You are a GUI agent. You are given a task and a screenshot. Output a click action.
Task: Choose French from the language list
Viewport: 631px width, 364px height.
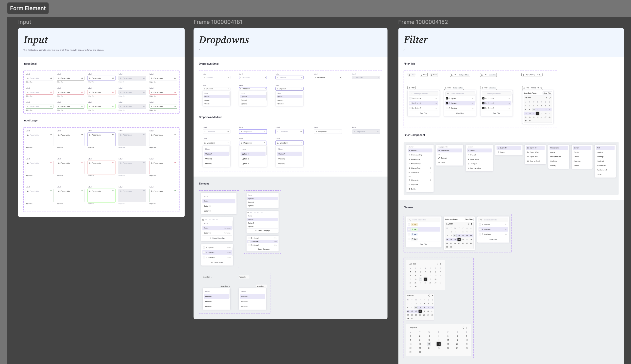(582, 152)
